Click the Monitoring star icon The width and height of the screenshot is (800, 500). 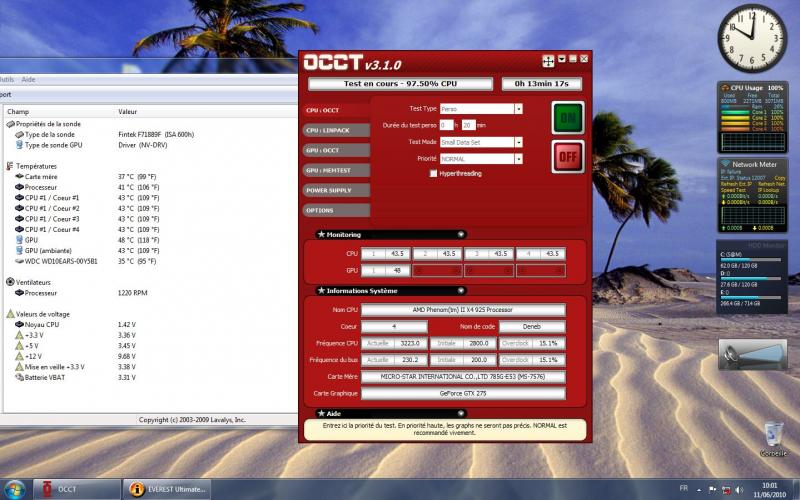pos(321,234)
